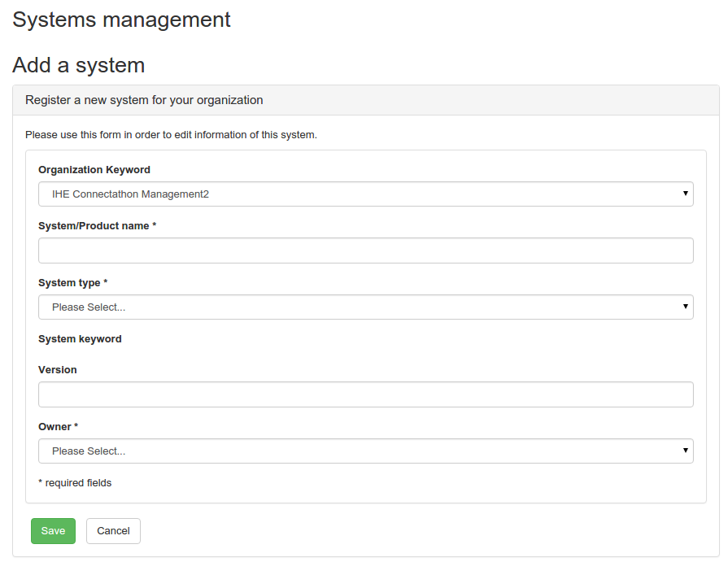Click the Owner field label
This screenshot has width=728, height=588.
(58, 426)
